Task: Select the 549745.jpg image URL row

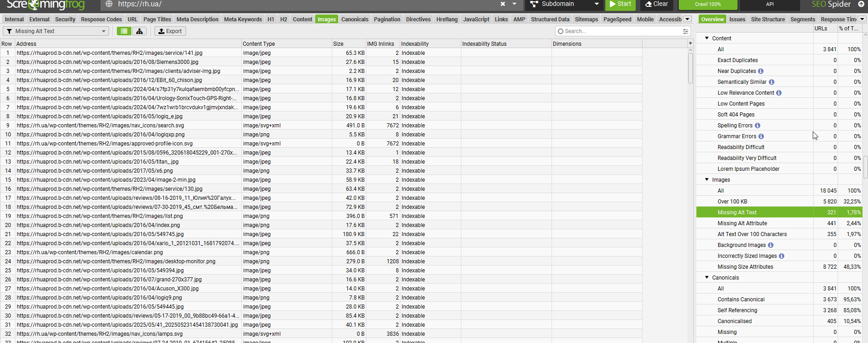Action: [x=321, y=234]
